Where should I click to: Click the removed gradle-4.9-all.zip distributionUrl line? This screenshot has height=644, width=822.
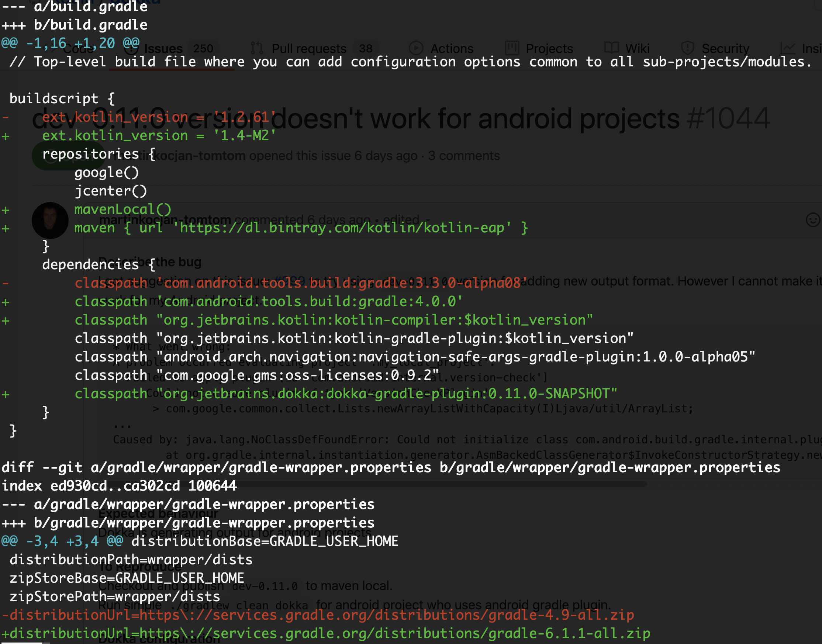pyautogui.click(x=318, y=615)
